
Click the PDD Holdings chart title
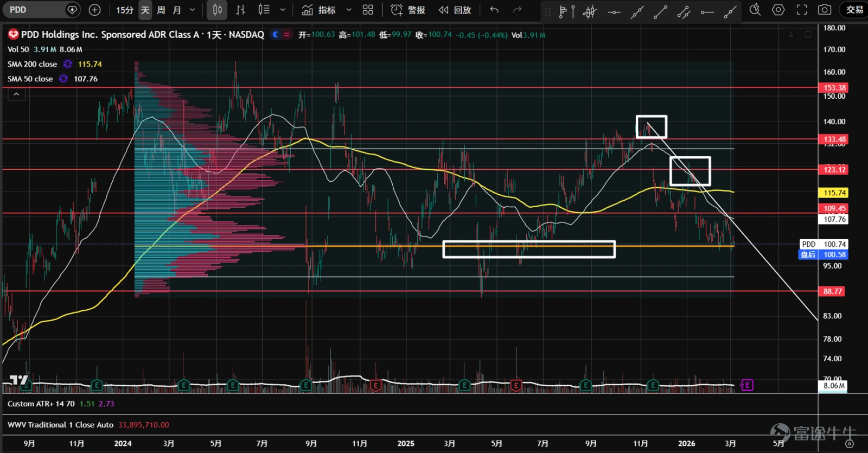click(143, 35)
